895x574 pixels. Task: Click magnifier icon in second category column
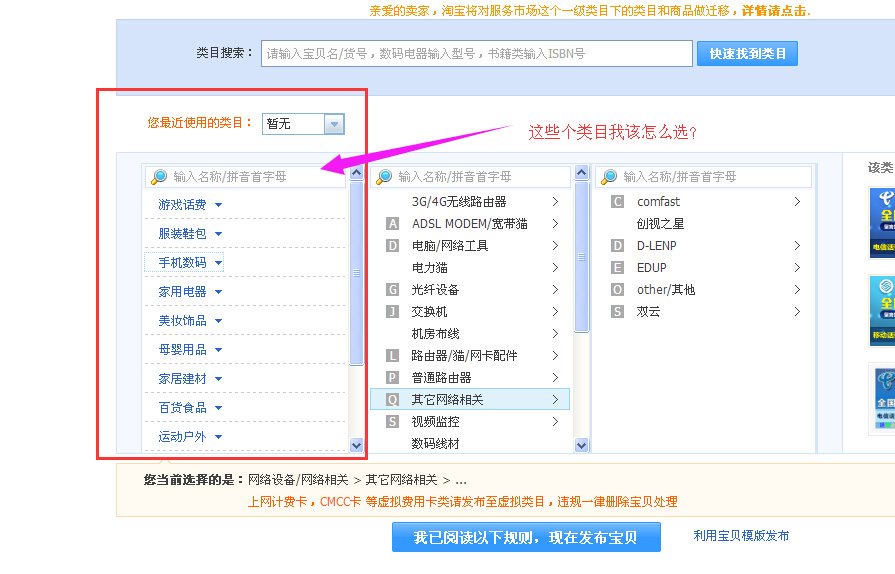(x=384, y=177)
